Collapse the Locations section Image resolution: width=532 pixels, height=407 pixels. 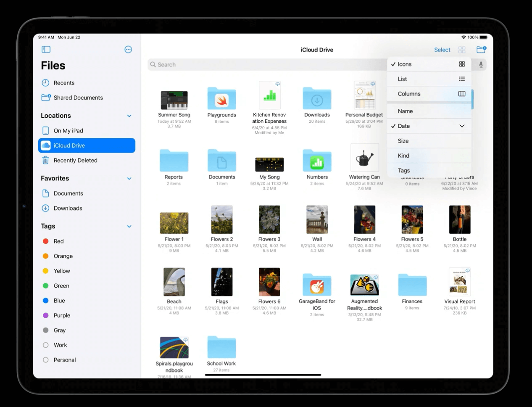pos(129,116)
